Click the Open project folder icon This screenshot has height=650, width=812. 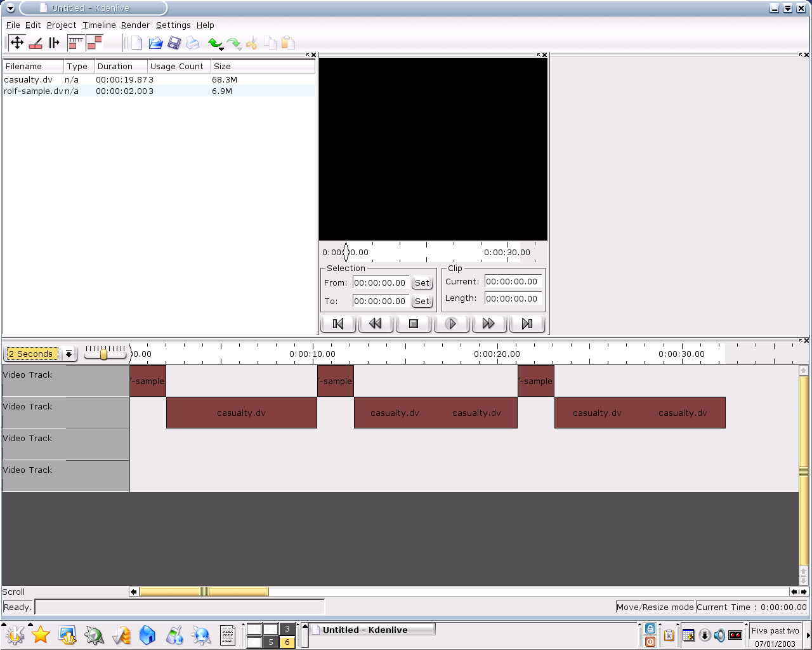click(155, 43)
